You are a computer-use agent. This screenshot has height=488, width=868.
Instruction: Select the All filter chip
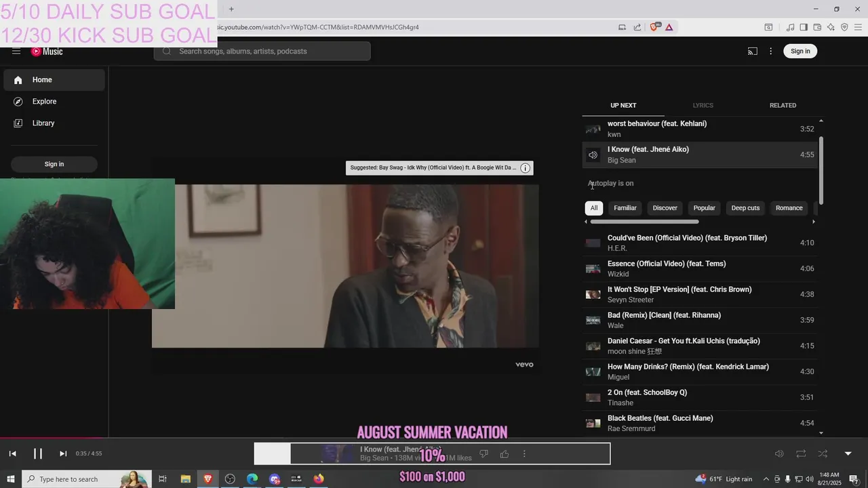[x=594, y=208]
